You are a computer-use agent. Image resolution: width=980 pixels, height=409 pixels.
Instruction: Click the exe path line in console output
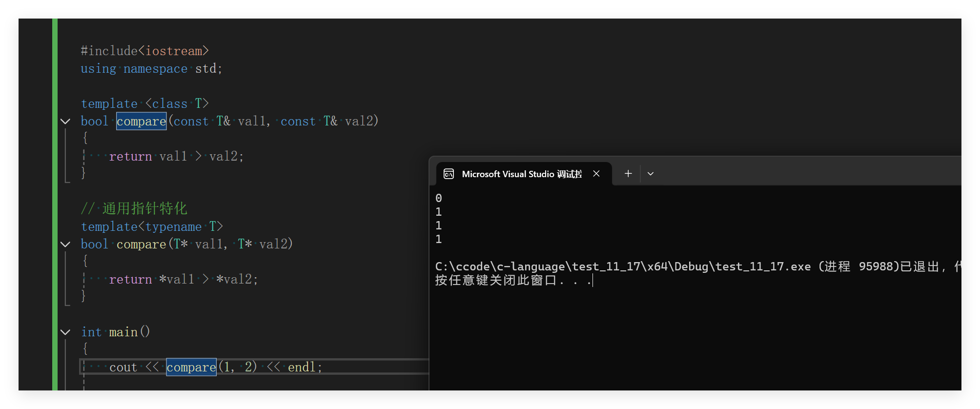(698, 266)
